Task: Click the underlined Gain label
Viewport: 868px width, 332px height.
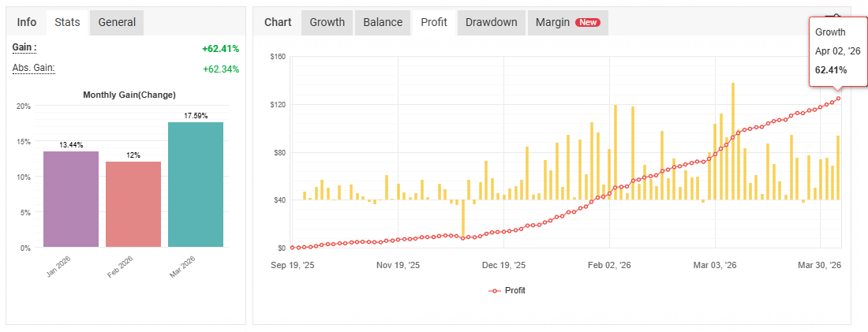Action: pos(24,48)
